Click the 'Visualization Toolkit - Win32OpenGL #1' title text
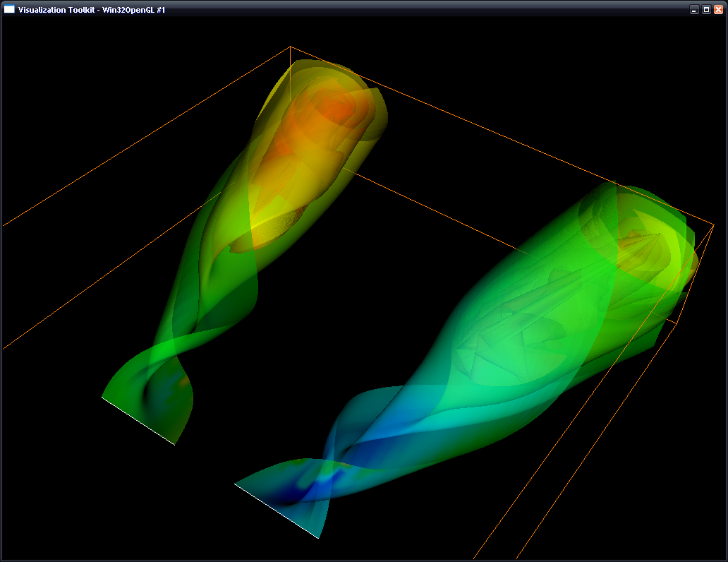The image size is (728, 562). pos(92,10)
